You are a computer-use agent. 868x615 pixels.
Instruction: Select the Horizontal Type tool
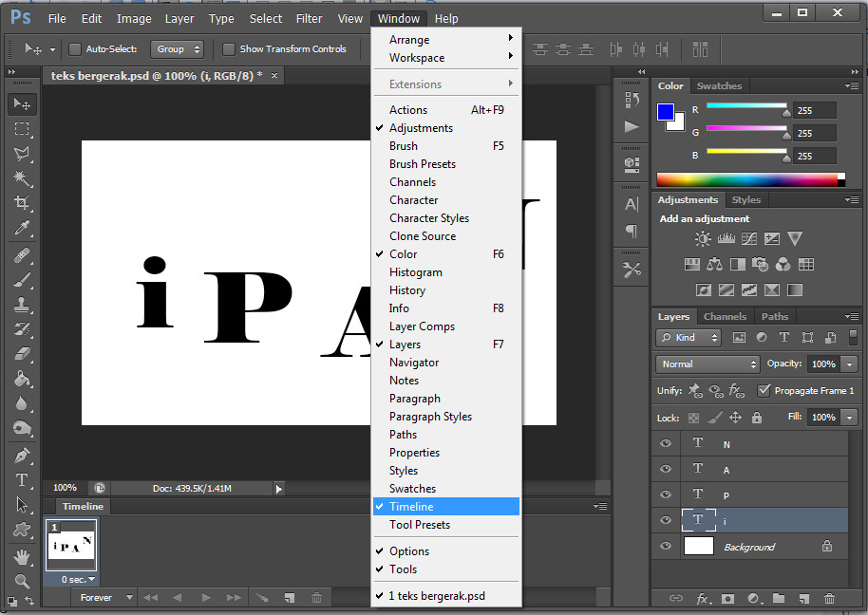[x=22, y=479]
